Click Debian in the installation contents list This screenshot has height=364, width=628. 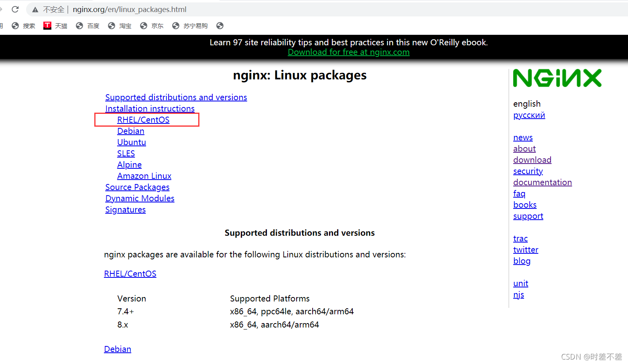pyautogui.click(x=131, y=131)
